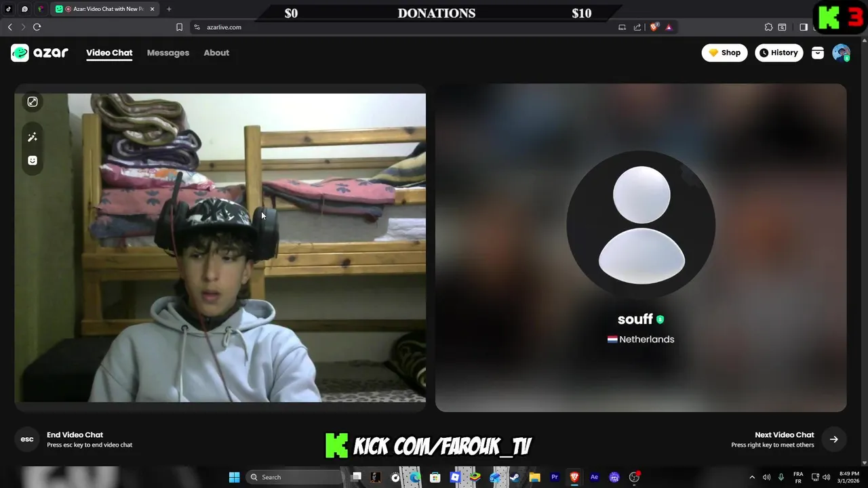Open the About page
This screenshot has width=868, height=488.
point(216,53)
